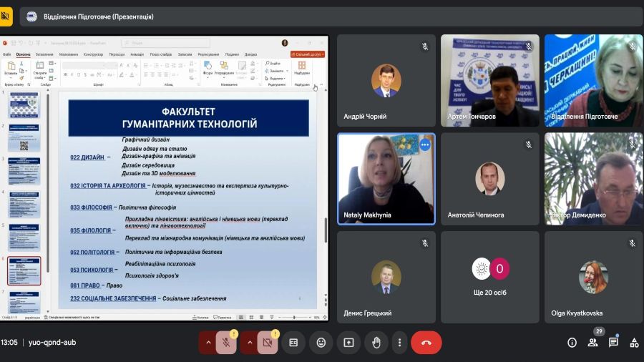Image resolution: width=644 pixels, height=362 pixels.
Task: Open the Замінити dropdown
Action: pyautogui.click(x=276, y=71)
